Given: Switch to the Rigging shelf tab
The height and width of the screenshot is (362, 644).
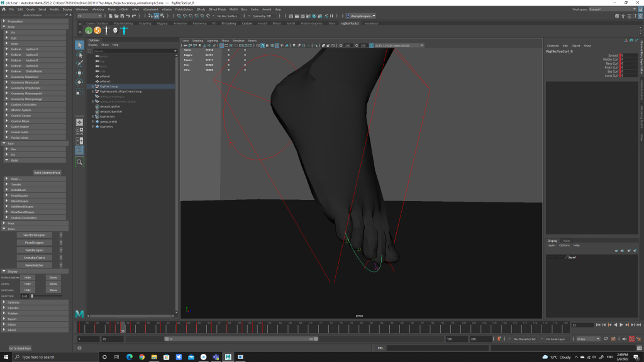Looking at the screenshot, I should coord(162,23).
